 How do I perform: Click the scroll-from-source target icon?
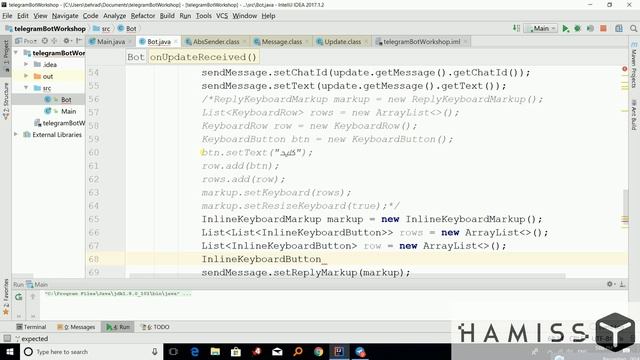45,41
